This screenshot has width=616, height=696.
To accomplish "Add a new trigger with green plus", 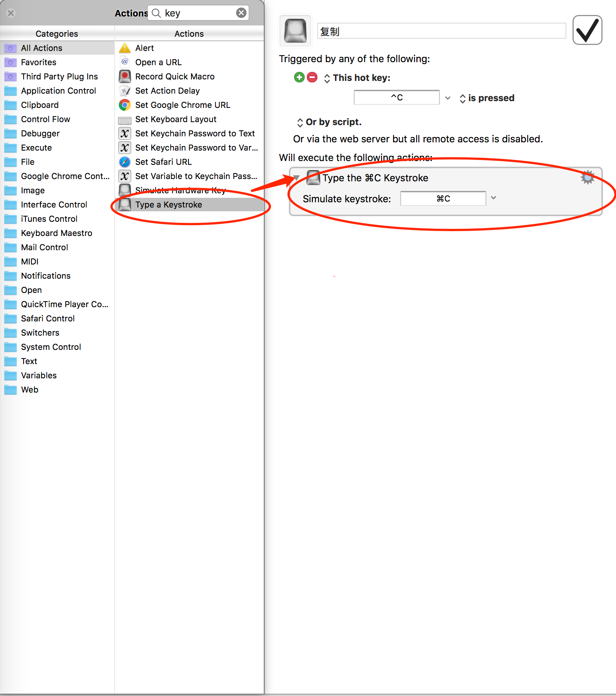I will point(299,78).
